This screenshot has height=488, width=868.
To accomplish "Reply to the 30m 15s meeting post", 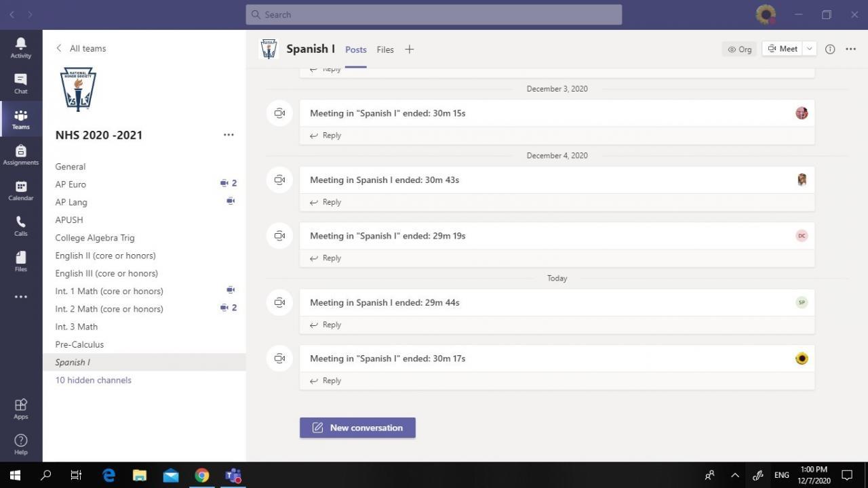I will 325,136.
